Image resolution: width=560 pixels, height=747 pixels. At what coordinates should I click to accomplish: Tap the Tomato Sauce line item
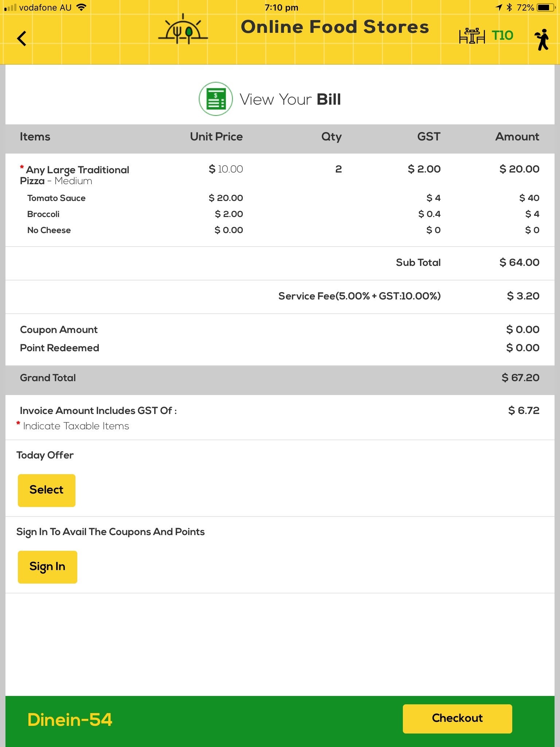57,198
